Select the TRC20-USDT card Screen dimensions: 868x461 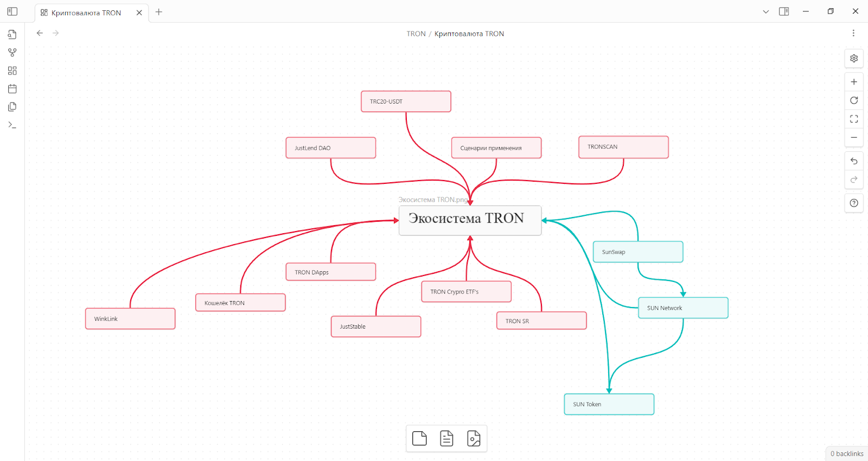coord(406,101)
